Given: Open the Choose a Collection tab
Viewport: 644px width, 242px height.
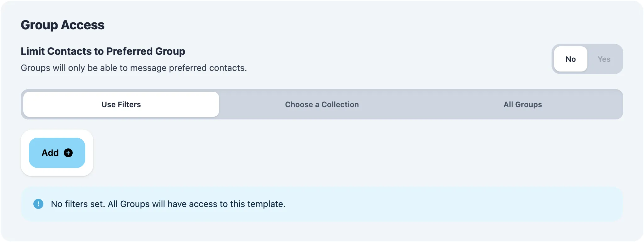Looking at the screenshot, I should coord(322,104).
